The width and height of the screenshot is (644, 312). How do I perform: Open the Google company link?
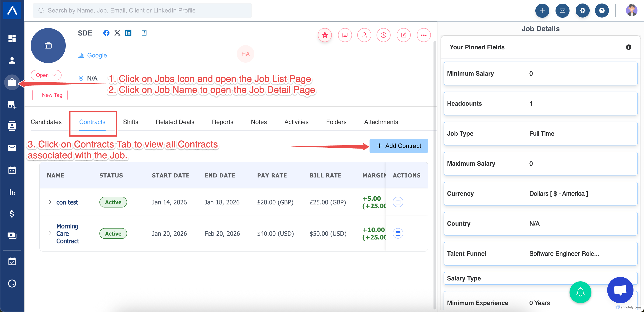coord(97,55)
